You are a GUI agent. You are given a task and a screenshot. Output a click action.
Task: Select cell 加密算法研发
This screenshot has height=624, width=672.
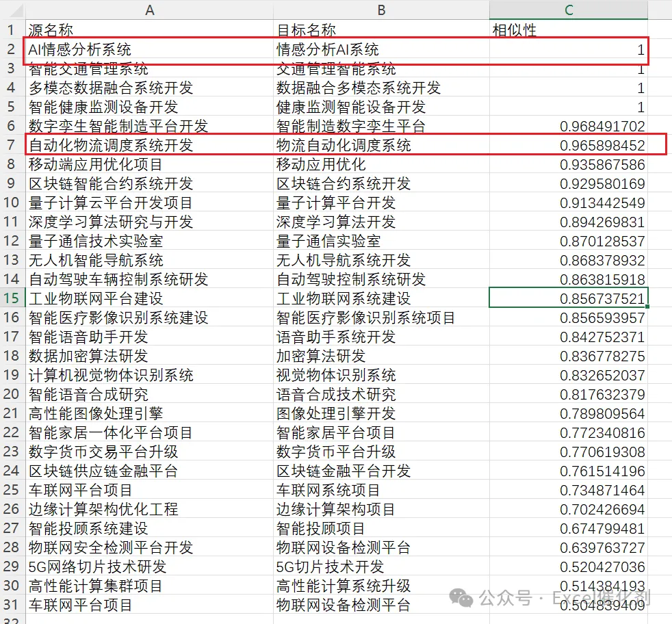381,356
